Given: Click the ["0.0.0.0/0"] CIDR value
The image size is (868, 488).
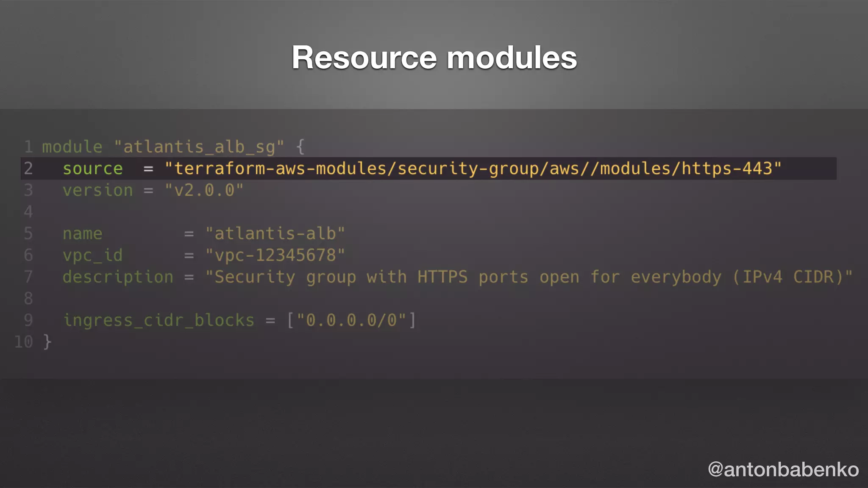Looking at the screenshot, I should click(x=352, y=320).
